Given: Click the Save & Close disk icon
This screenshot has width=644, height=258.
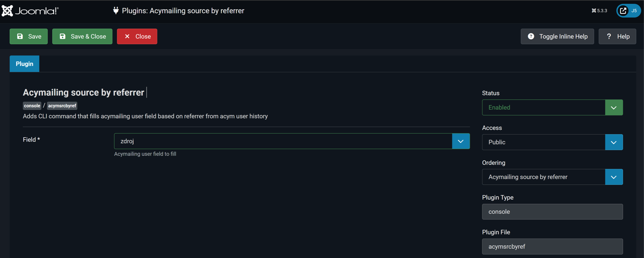Looking at the screenshot, I should pos(63,36).
